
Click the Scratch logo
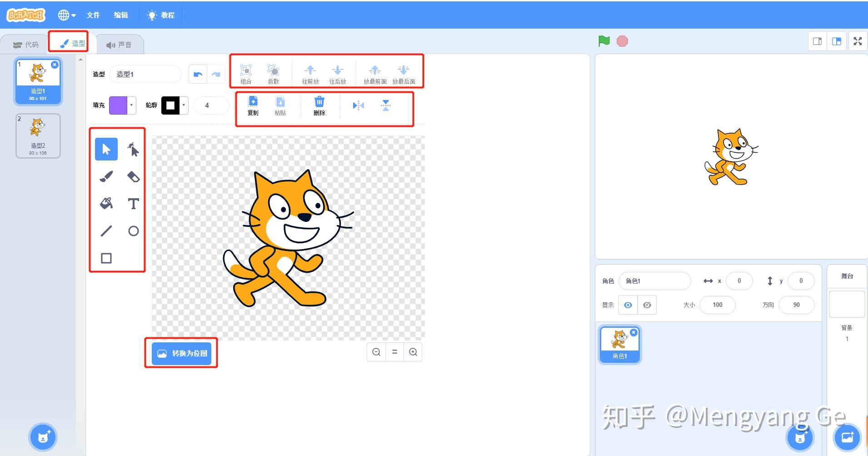tap(26, 15)
